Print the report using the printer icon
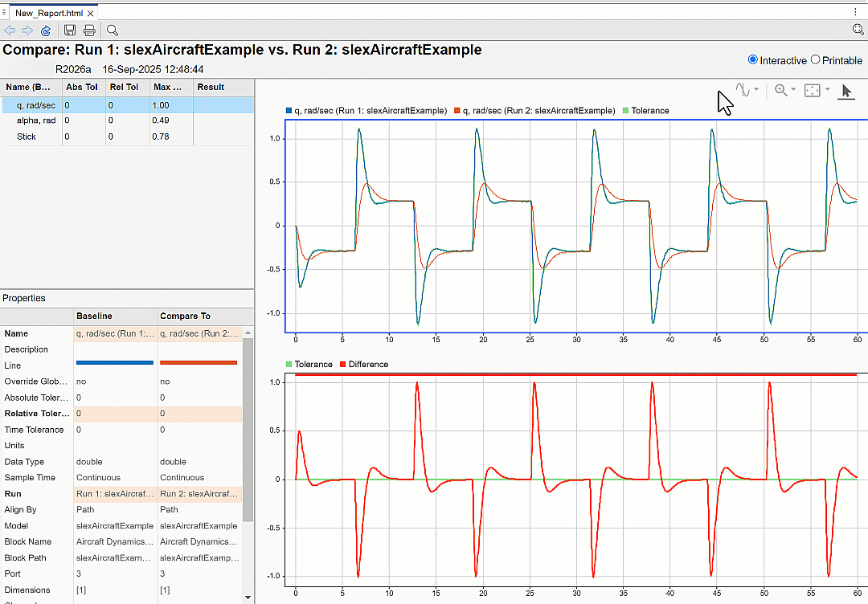868x604 pixels. 89,31
